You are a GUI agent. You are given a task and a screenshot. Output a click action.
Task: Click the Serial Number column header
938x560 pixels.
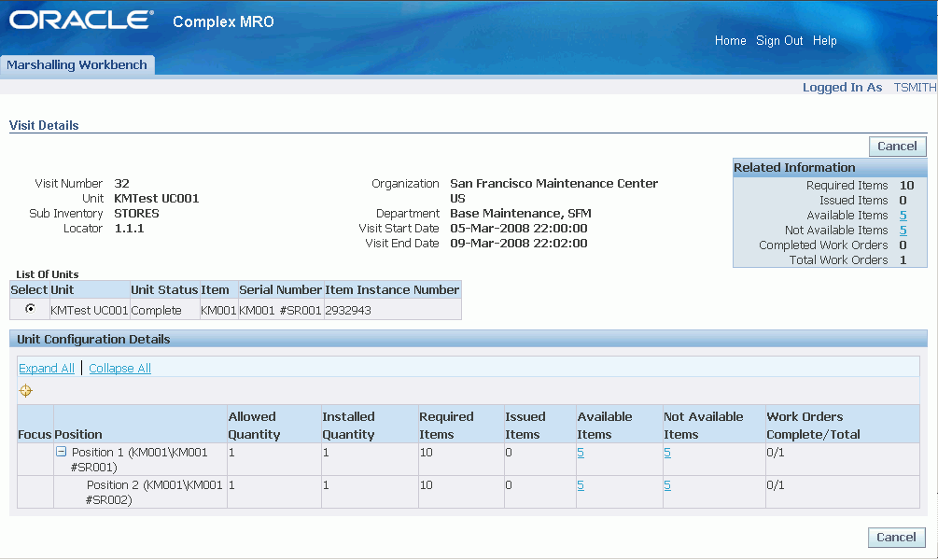pos(281,289)
